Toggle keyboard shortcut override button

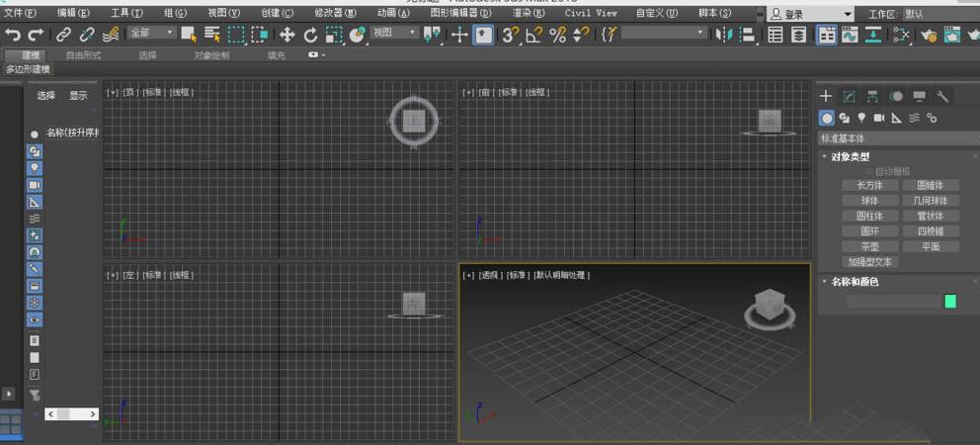point(482,35)
